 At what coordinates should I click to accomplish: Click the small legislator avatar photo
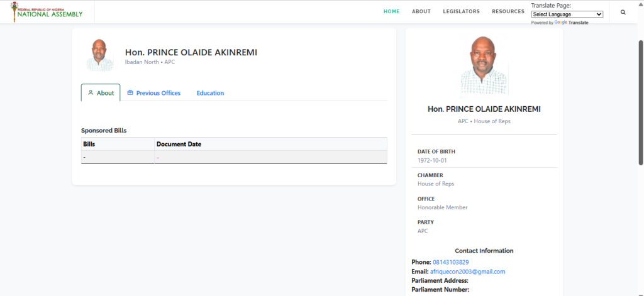click(100, 55)
